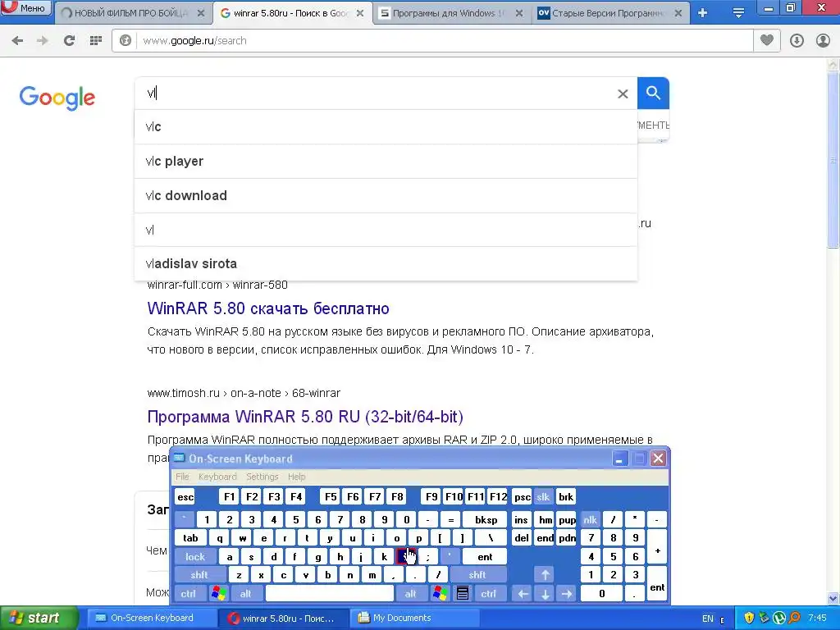
Task: Click the scrollbar down arrow of the page
Action: click(833, 598)
